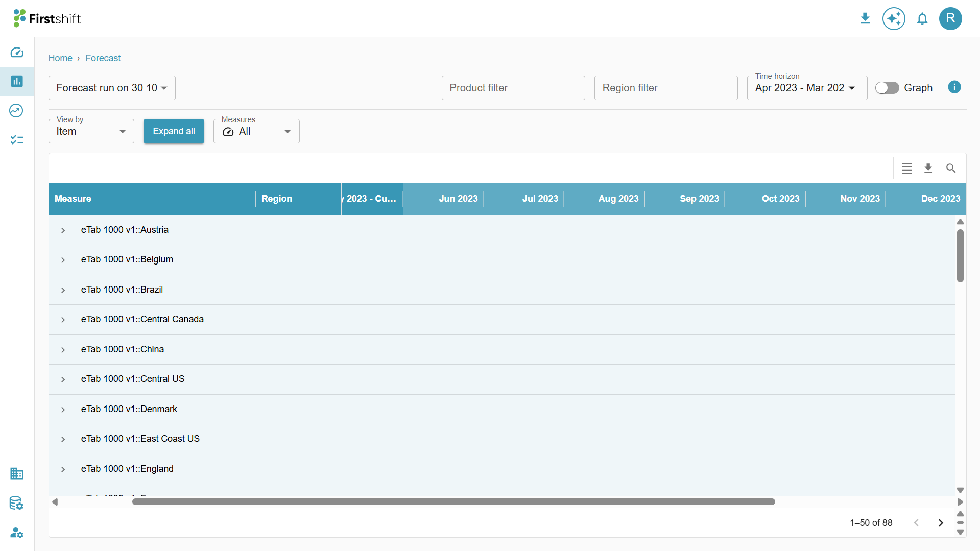
Task: Click the Oct 2023 column header
Action: [x=765, y=199]
